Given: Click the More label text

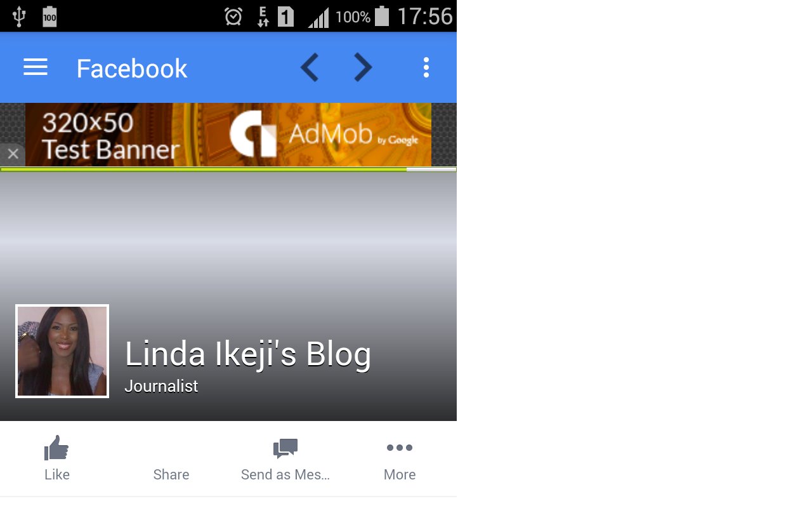Looking at the screenshot, I should point(400,474).
